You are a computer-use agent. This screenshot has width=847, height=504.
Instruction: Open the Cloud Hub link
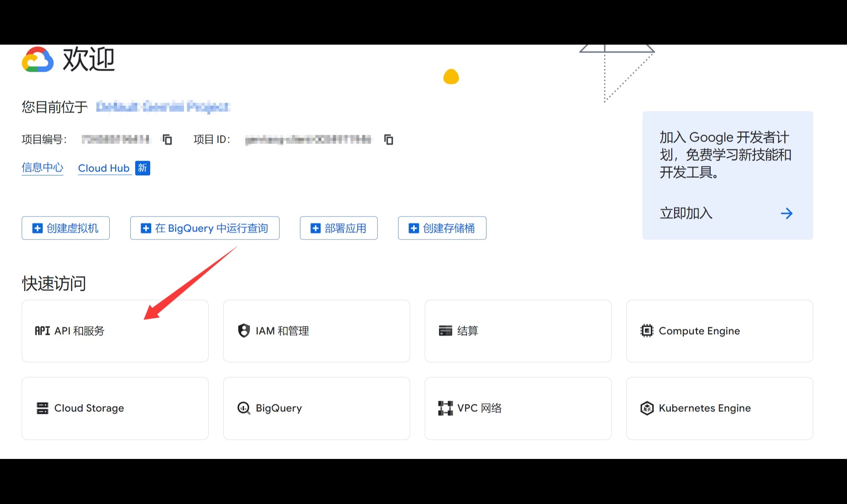point(104,168)
